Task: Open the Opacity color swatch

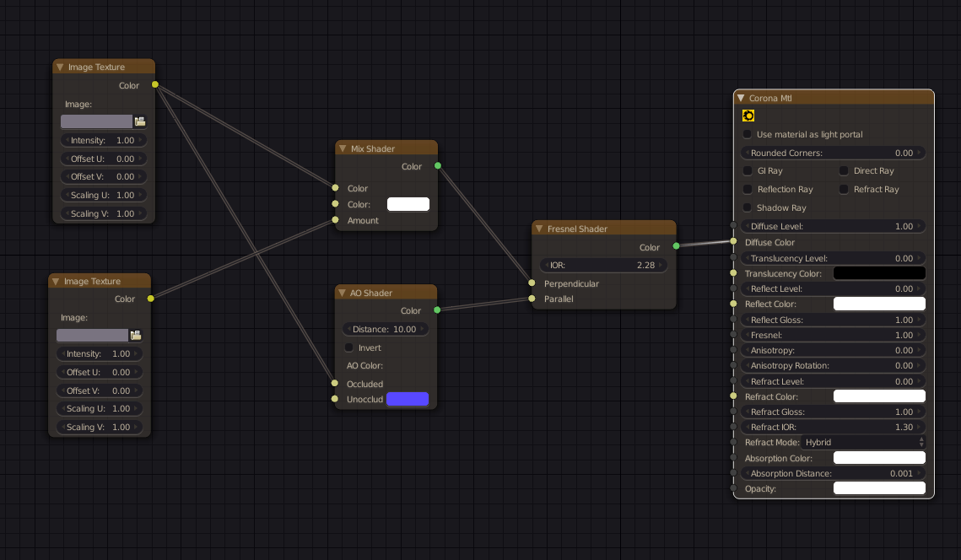Action: 879,488
